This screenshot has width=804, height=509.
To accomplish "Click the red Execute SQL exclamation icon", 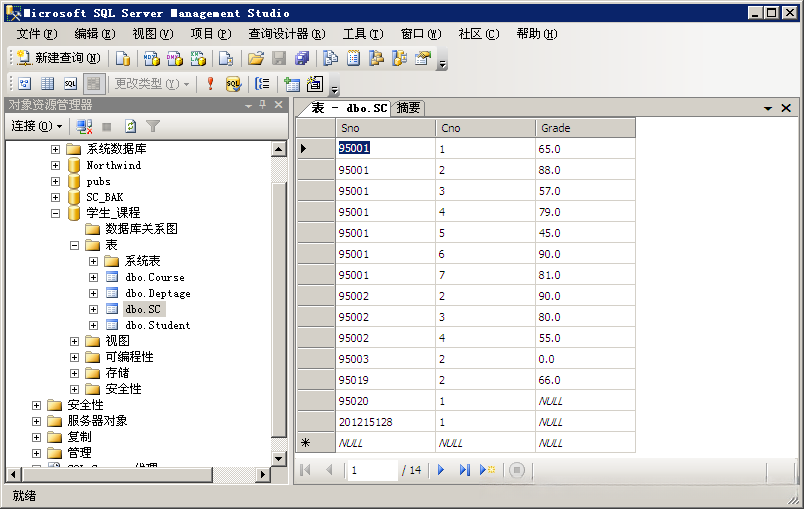I will (210, 84).
